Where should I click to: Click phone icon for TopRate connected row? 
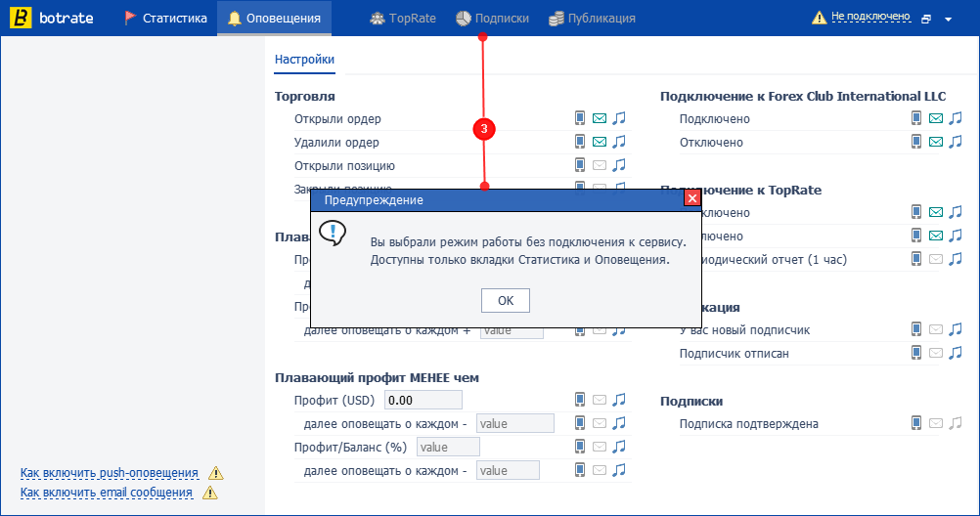click(x=916, y=212)
